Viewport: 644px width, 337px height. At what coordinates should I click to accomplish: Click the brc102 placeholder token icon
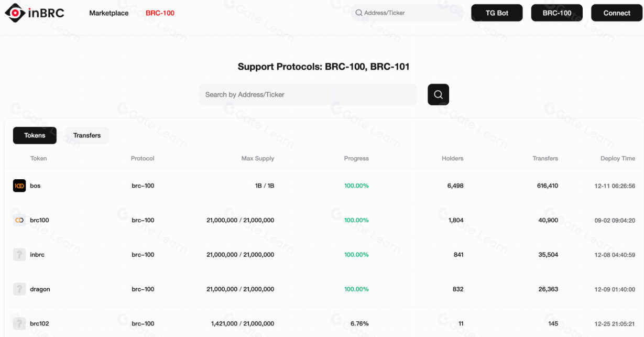point(19,323)
